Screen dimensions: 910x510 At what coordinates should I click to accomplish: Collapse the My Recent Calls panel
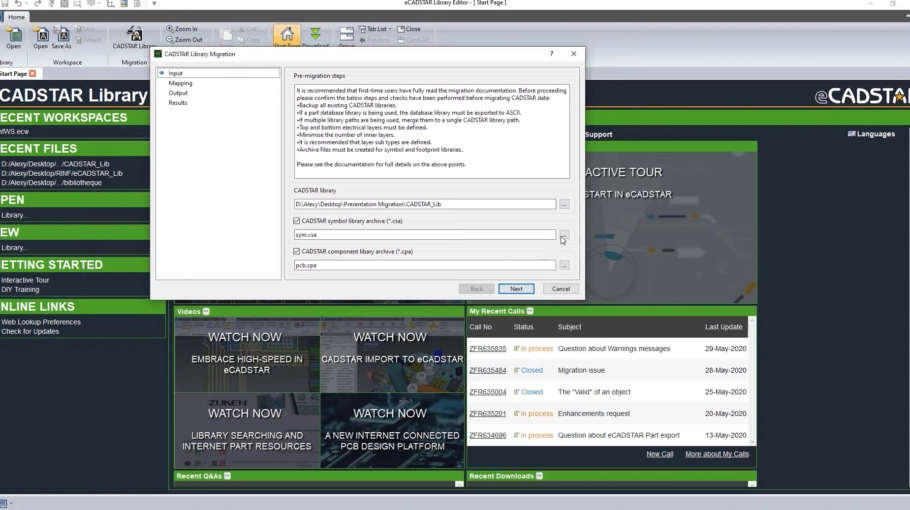pos(530,311)
